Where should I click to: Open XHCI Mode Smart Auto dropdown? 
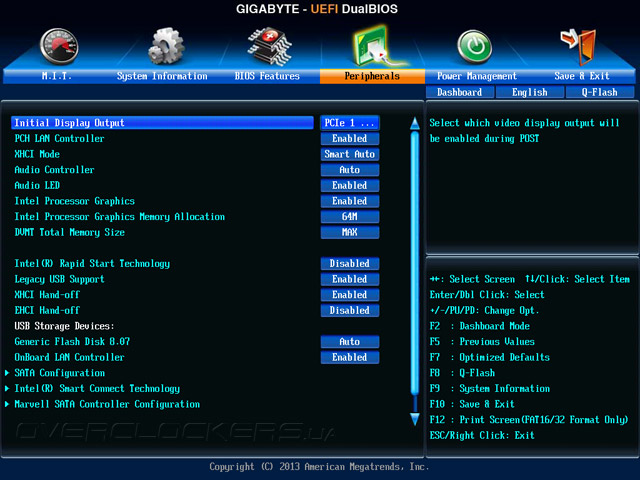(349, 154)
